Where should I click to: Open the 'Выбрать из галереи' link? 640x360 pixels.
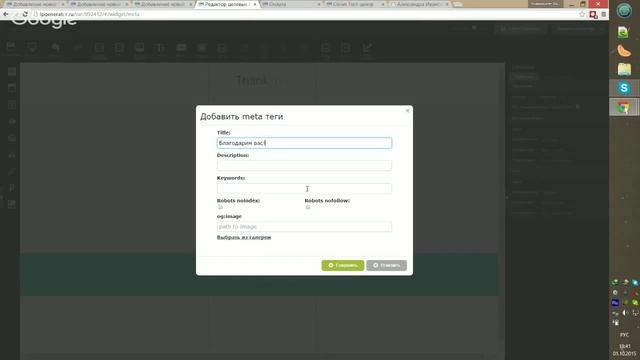tap(244, 238)
